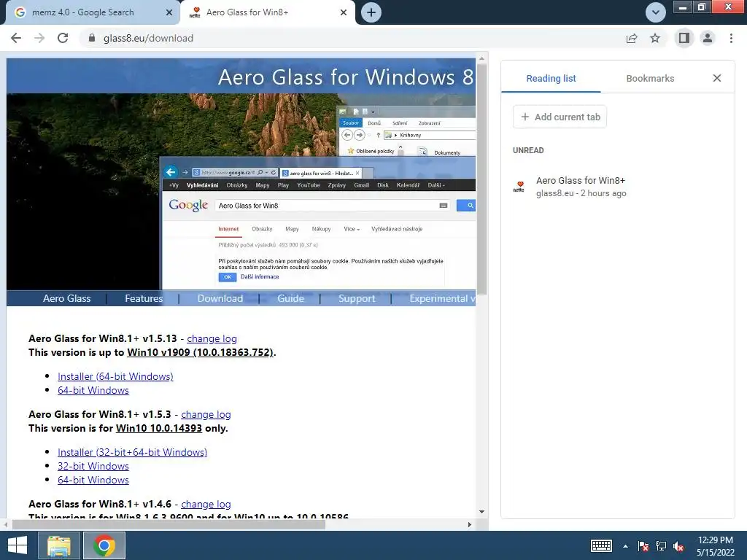Click page vertical scrollbar down arrow
747x560 pixels.
tap(481, 512)
